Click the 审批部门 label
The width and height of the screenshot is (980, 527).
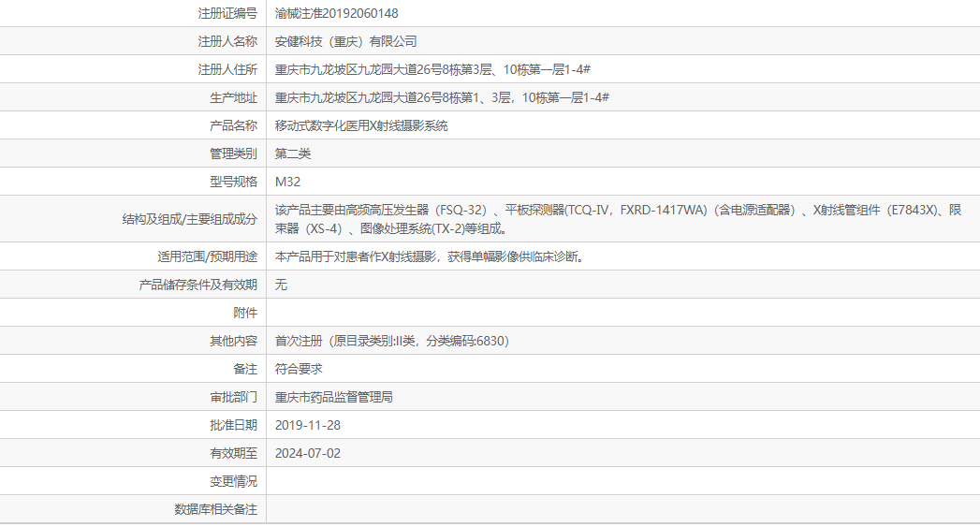point(233,398)
